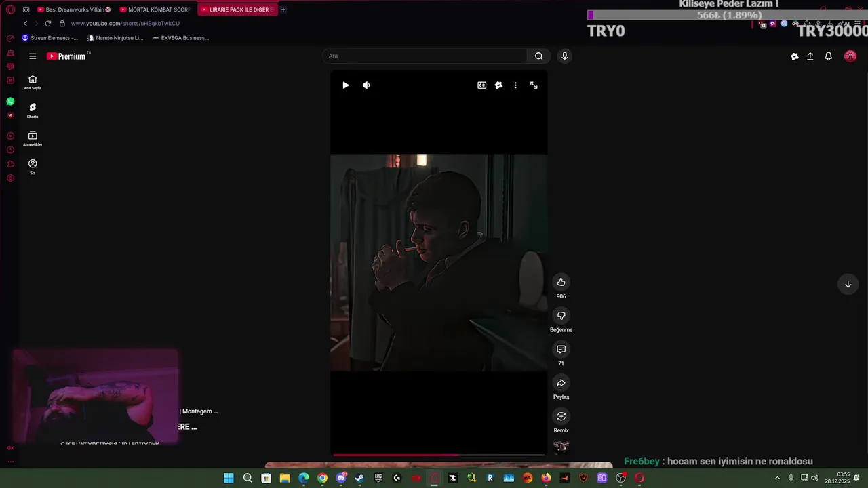Open the YouTube gear icon beside upload

click(795, 56)
